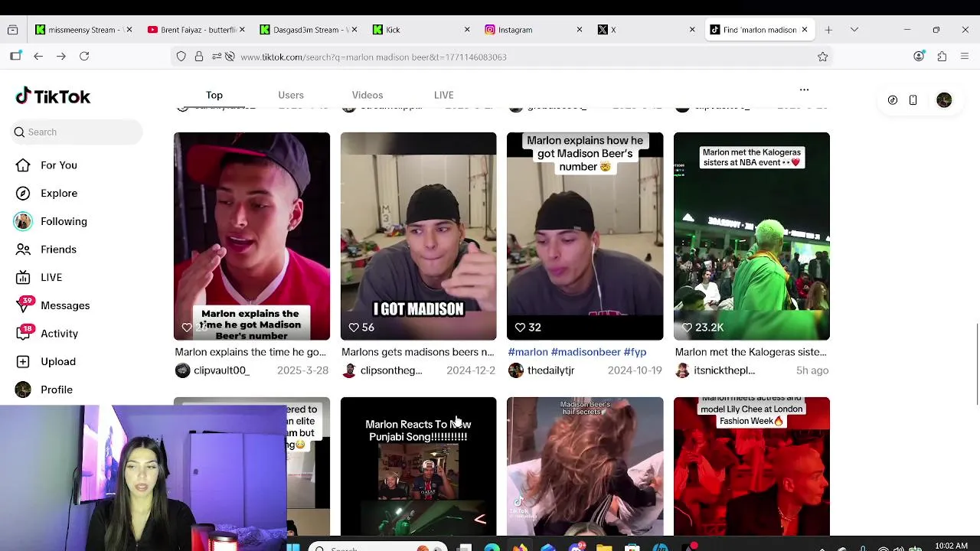The height and width of the screenshot is (551, 980).
Task: Open the Kalogeras sisters NBA video
Action: pyautogui.click(x=752, y=236)
